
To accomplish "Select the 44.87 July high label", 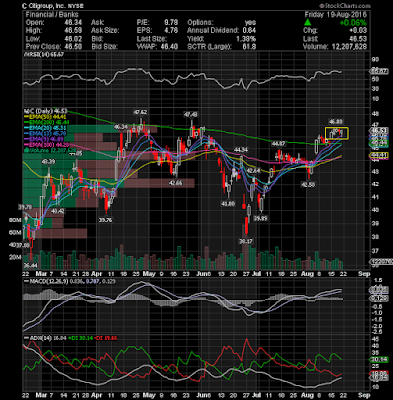I will tap(279, 144).
